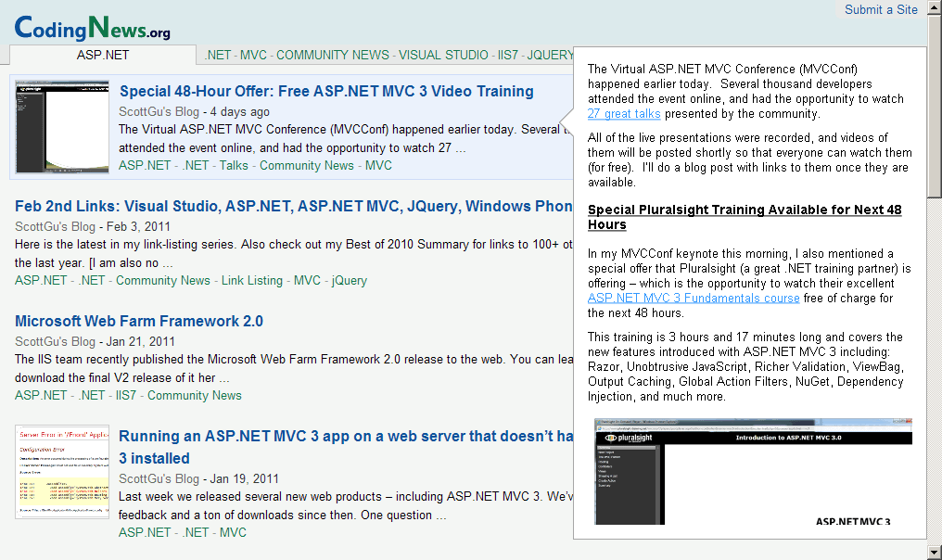This screenshot has height=560, width=942.
Task: Open the 48-Hour Offer video training article
Action: [326, 92]
